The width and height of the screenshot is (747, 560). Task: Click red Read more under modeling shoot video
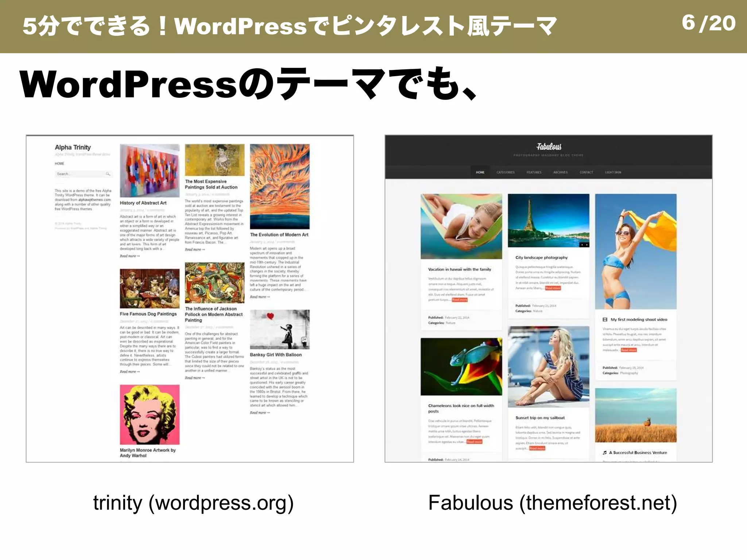[629, 350]
